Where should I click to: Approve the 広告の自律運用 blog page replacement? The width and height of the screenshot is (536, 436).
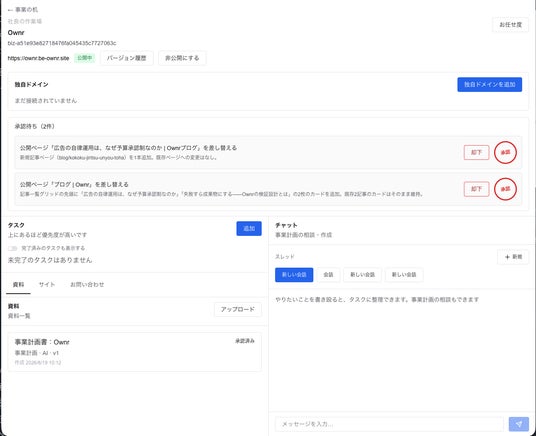pyautogui.click(x=505, y=153)
